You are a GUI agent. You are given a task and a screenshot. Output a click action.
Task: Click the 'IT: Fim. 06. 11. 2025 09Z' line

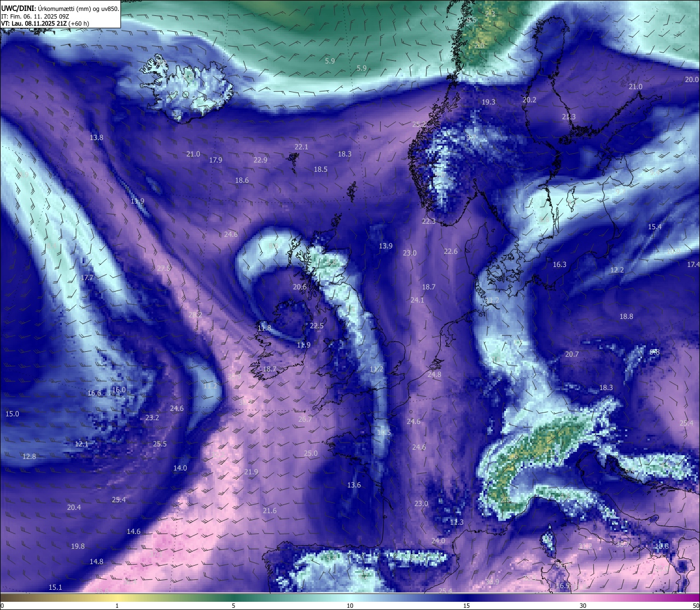(x=35, y=16)
